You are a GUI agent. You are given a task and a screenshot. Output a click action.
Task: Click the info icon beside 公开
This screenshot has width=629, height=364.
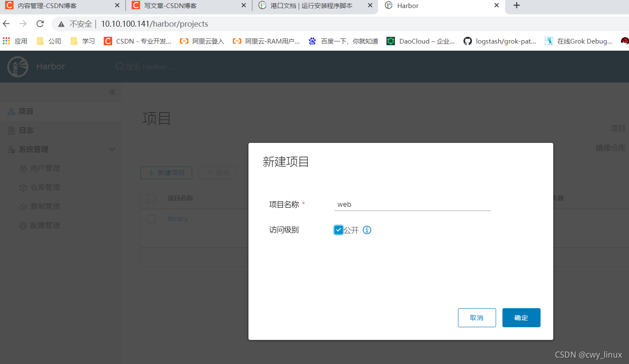click(367, 230)
